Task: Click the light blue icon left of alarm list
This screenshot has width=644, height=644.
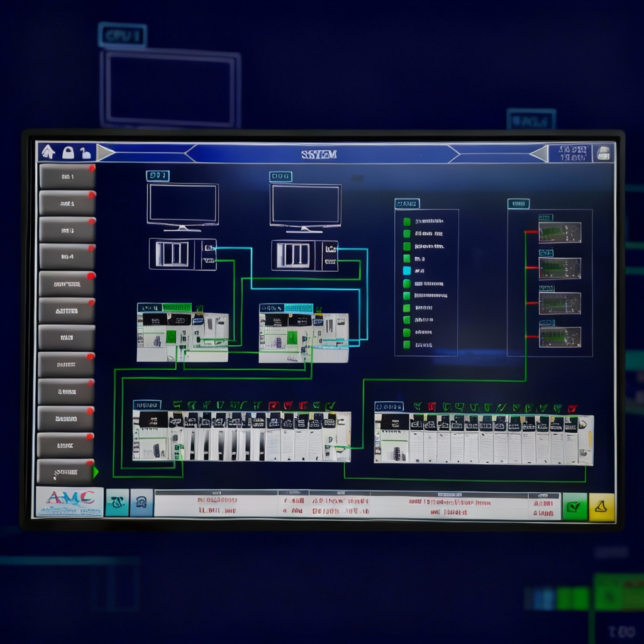Action: coord(142,502)
